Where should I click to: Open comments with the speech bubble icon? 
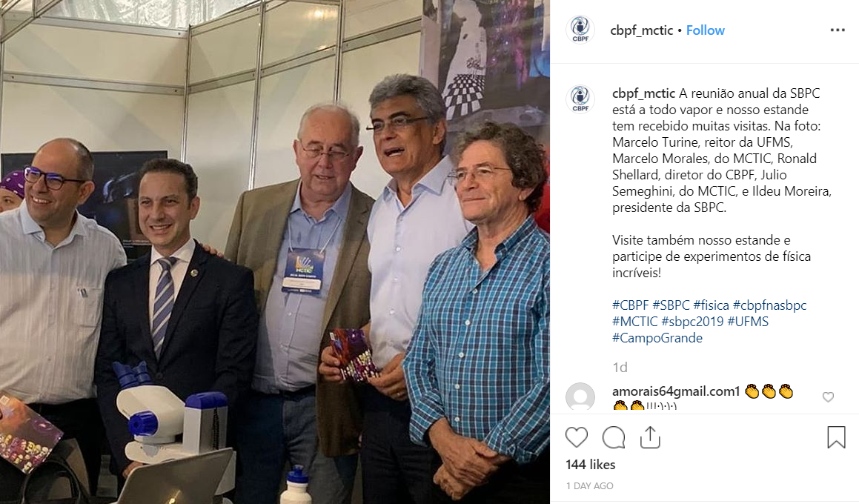[614, 437]
